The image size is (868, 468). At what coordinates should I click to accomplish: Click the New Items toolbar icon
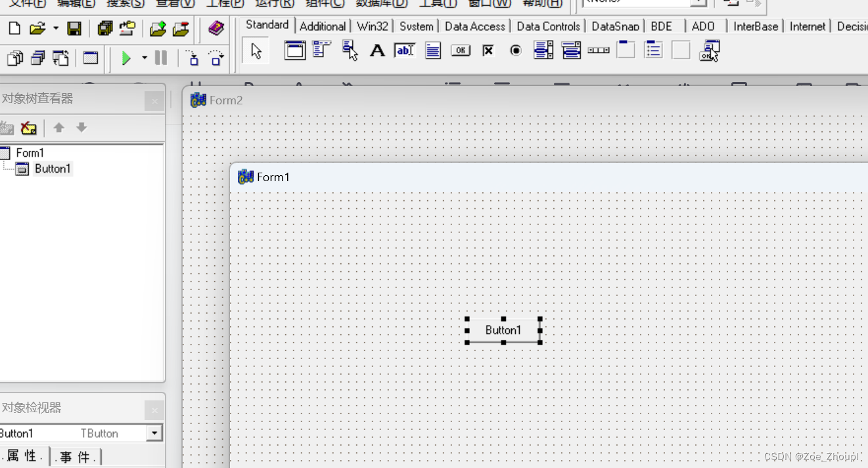14,28
